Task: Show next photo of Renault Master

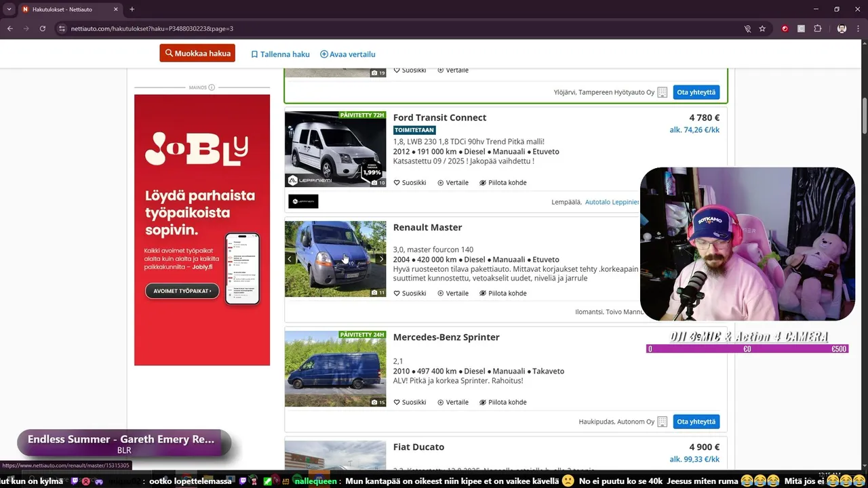Action: pos(381,259)
